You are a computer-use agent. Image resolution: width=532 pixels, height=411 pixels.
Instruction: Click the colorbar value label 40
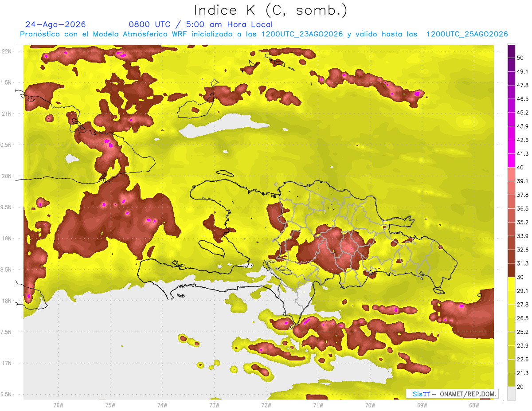point(521,168)
